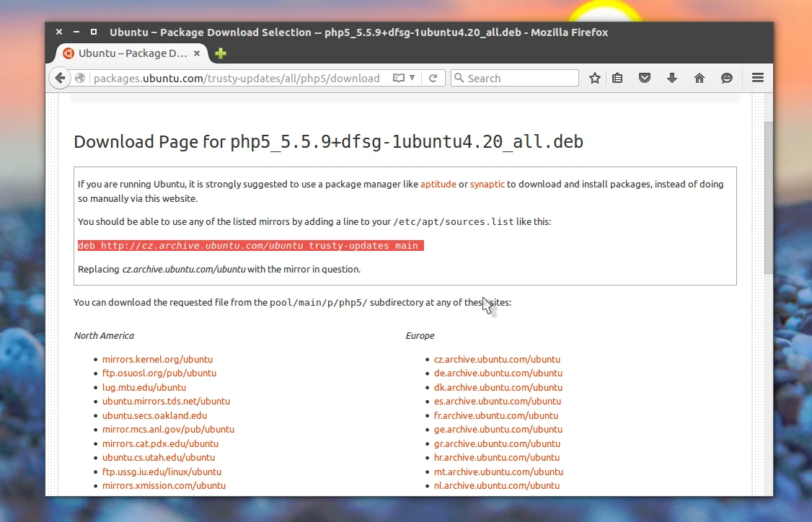Bookmark this page with the star icon
This screenshot has height=522, width=812.
tap(594, 78)
